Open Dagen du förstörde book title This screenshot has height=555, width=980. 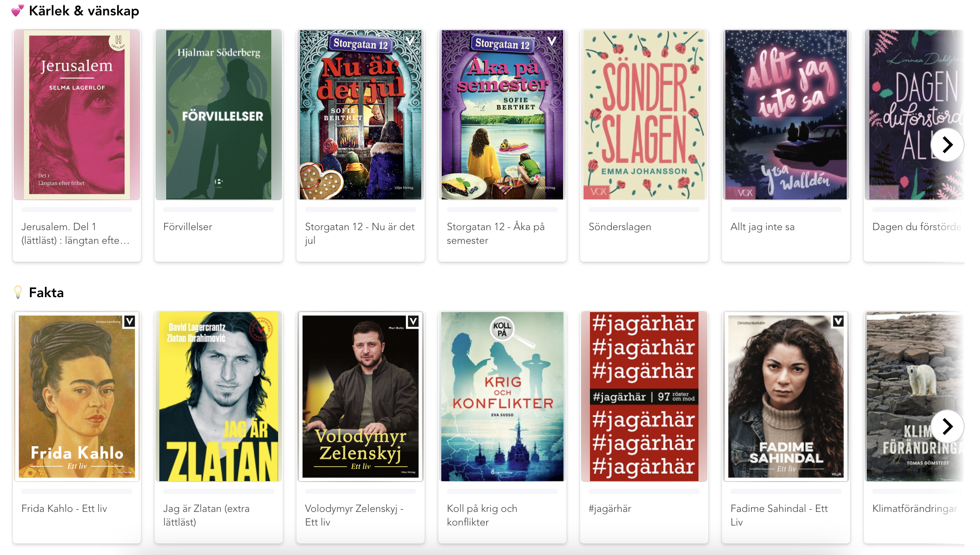917,227
